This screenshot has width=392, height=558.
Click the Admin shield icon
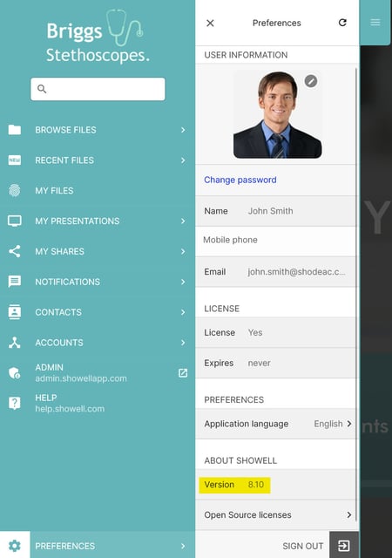click(15, 373)
